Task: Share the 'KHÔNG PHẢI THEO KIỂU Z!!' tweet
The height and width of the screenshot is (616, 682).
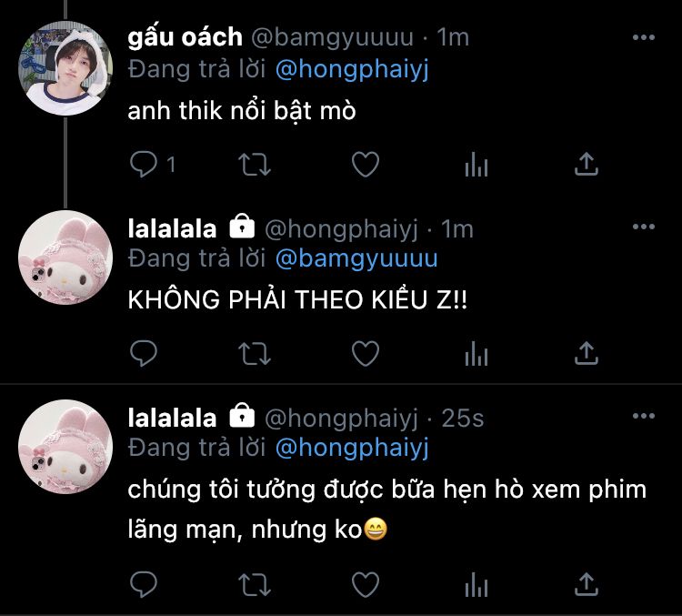Action: pos(587,353)
